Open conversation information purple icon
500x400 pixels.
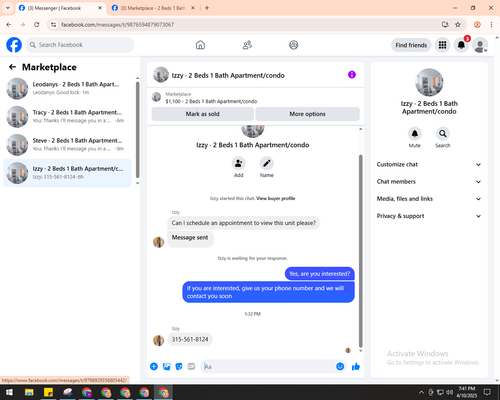(352, 75)
